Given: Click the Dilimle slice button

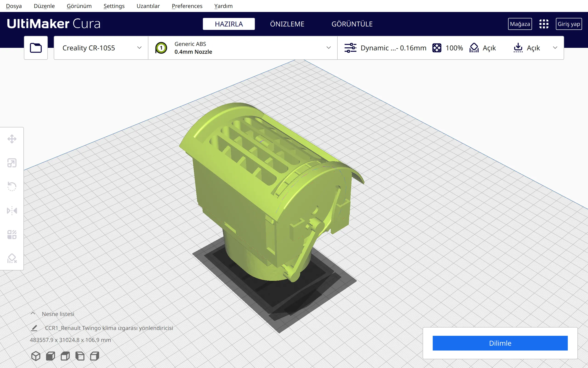Looking at the screenshot, I should (x=500, y=343).
